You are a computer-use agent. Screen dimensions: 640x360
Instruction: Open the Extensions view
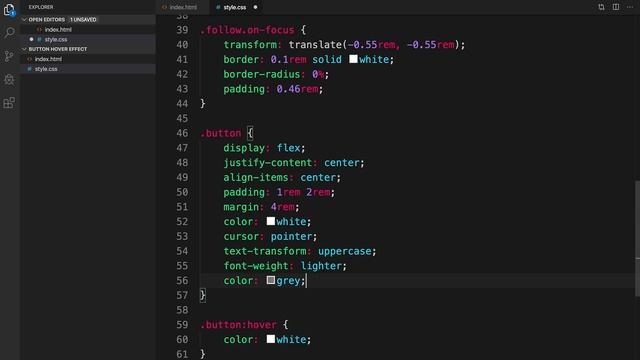pos(9,102)
